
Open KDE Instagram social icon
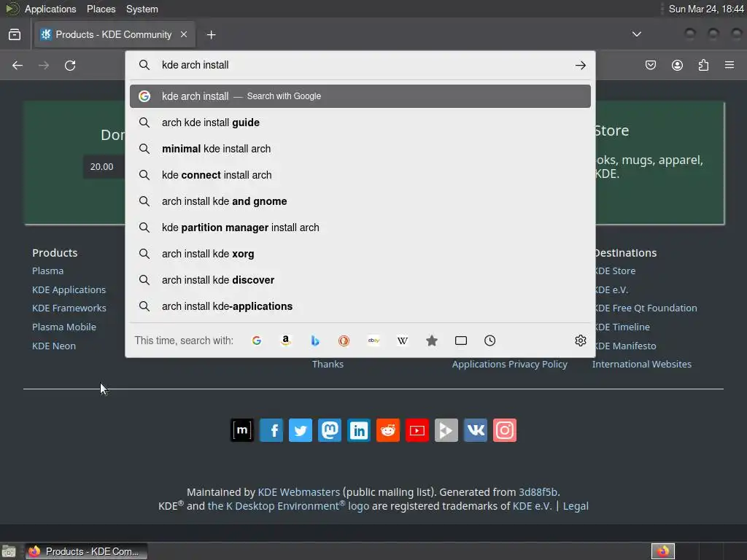point(505,430)
